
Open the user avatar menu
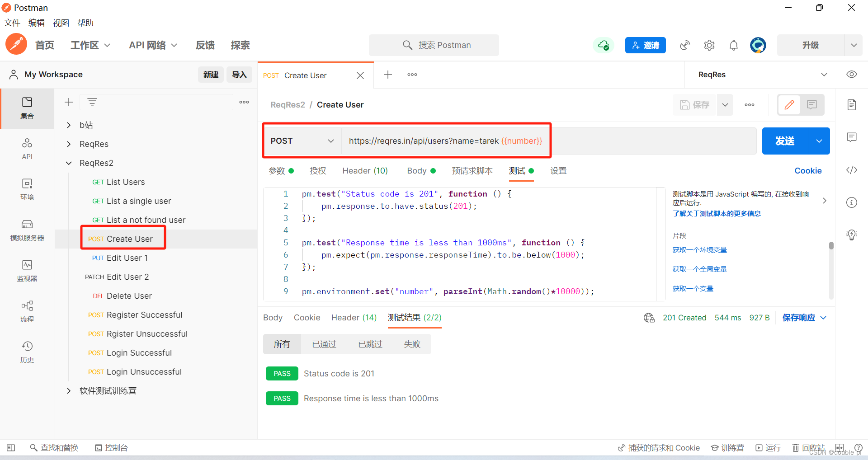coord(758,45)
